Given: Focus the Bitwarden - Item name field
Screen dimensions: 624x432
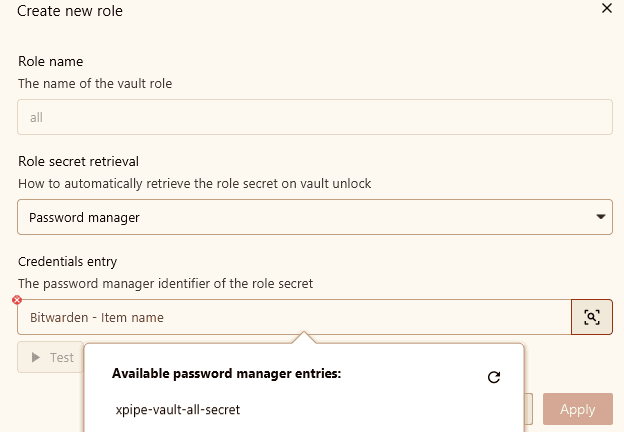Looking at the screenshot, I should click(x=294, y=317).
